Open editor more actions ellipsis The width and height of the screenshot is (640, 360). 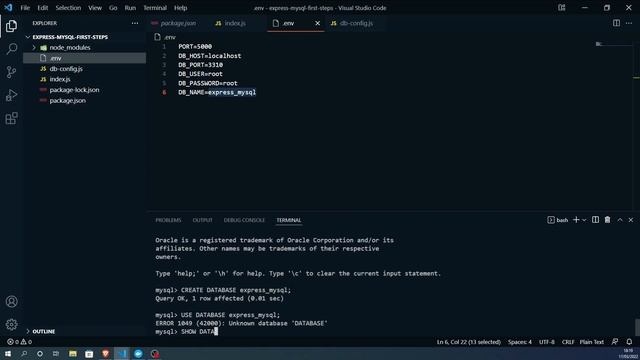[629, 23]
